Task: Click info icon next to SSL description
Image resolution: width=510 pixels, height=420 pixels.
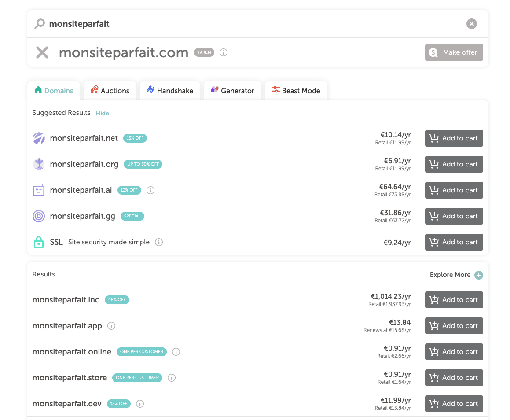Action: (159, 242)
